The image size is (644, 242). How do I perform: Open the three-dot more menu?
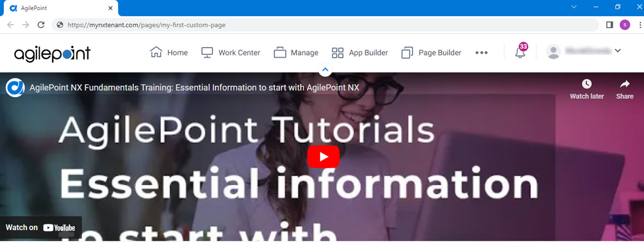coord(481,52)
